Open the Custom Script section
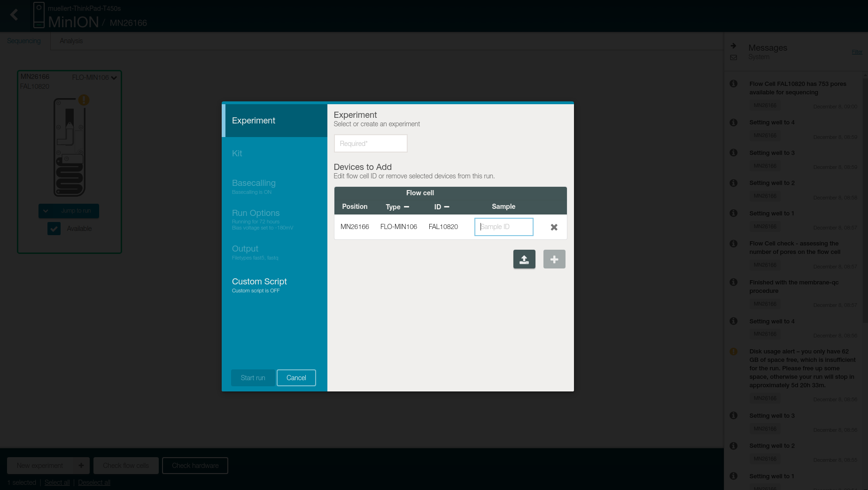The image size is (868, 490). coord(259,282)
